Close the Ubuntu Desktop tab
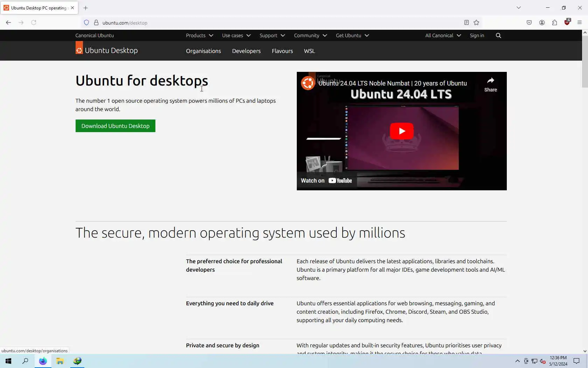 tap(72, 8)
